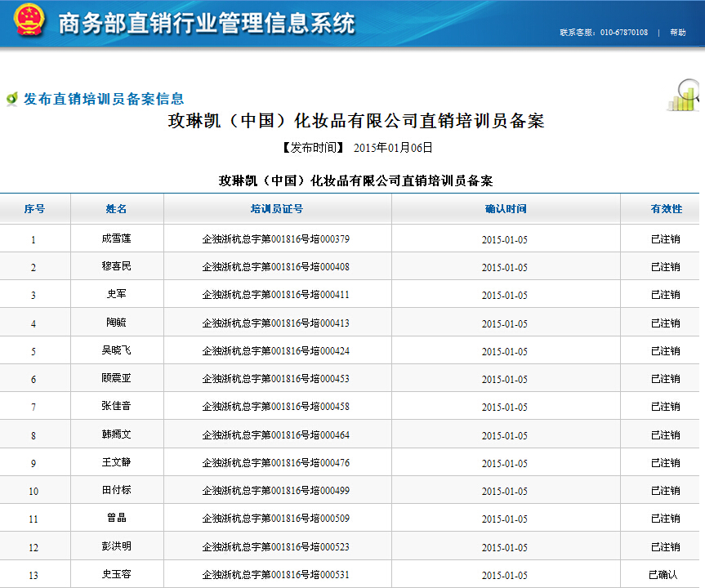The height and width of the screenshot is (588, 705).
Task: Click the bold table caption above the column headers
Action: pyautogui.click(x=355, y=180)
